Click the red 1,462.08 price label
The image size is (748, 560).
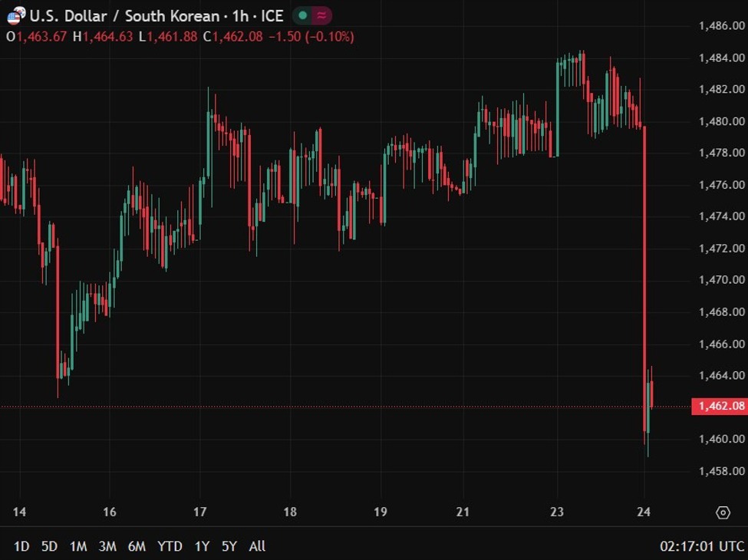(720, 405)
